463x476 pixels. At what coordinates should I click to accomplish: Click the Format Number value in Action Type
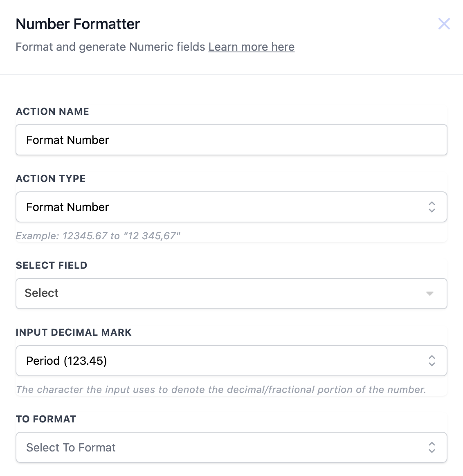68,207
